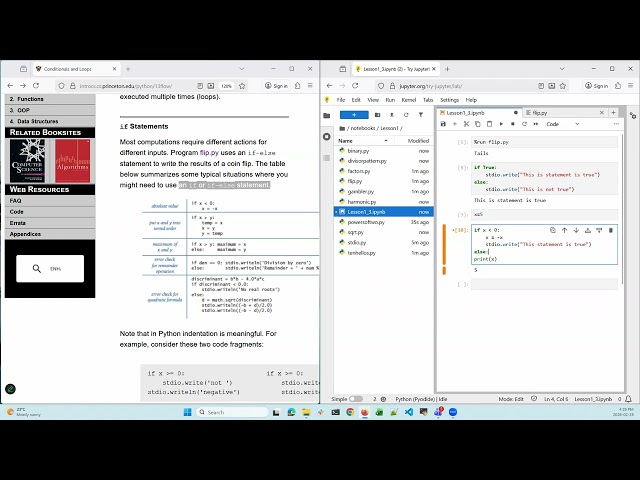Delete the active cell with trash icon
This screenshot has width=640, height=480.
coord(611,230)
